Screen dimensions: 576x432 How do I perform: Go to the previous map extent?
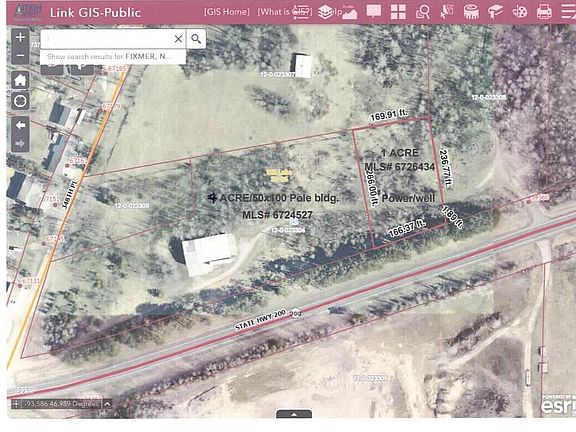click(x=20, y=126)
